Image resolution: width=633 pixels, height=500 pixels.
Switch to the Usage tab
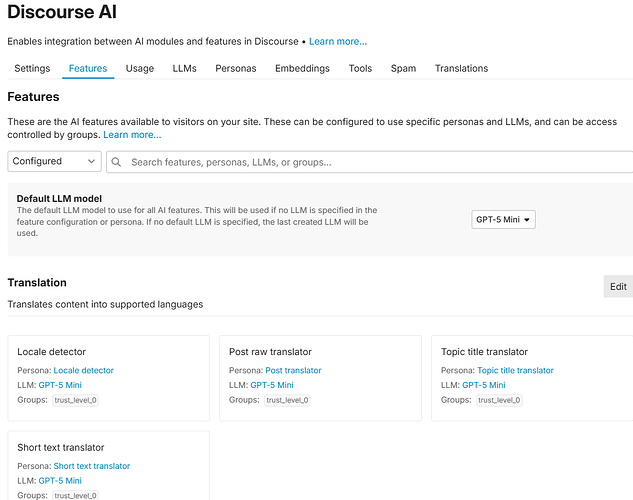click(140, 68)
